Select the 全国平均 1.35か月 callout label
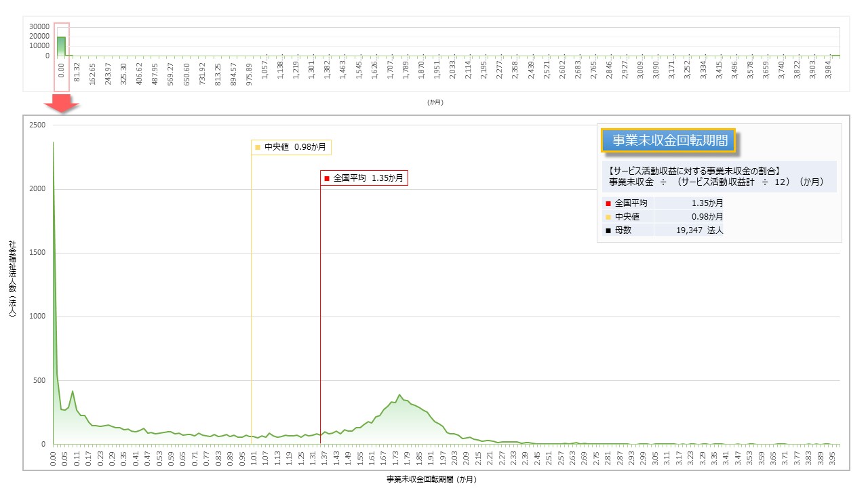Image resolution: width=868 pixels, height=488 pixels. click(364, 178)
